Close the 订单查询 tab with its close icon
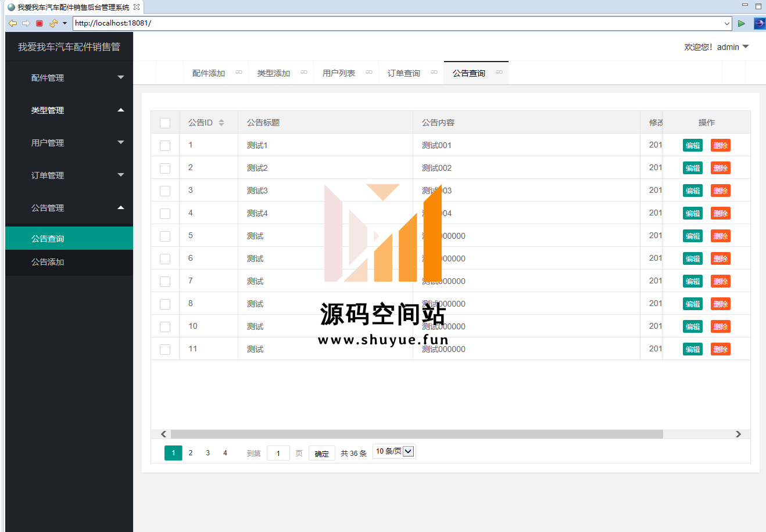The width and height of the screenshot is (766, 532). [434, 73]
